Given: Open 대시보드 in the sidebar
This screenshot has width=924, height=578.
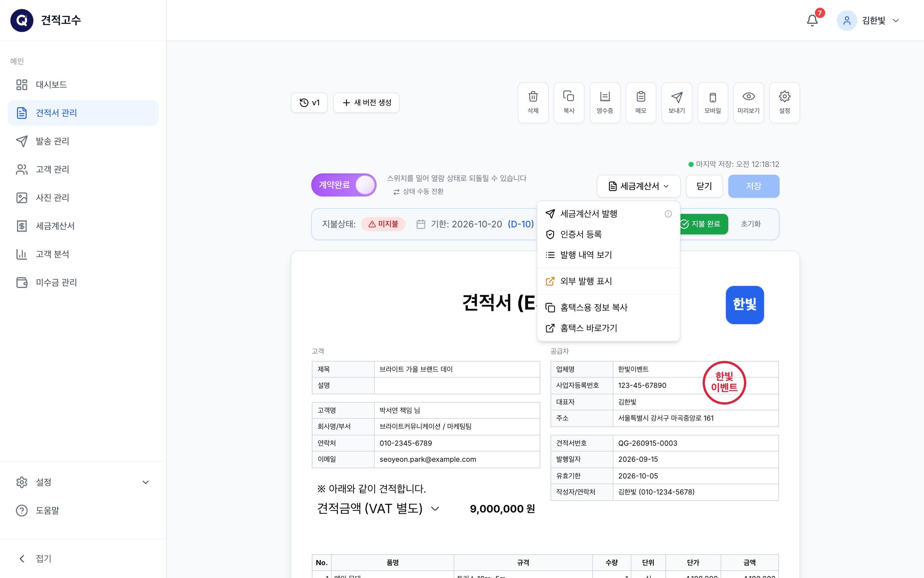Looking at the screenshot, I should (83, 84).
